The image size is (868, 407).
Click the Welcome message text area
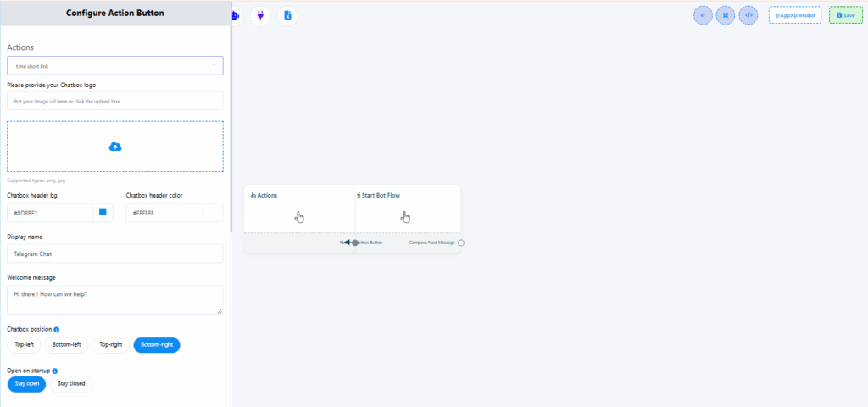click(115, 299)
